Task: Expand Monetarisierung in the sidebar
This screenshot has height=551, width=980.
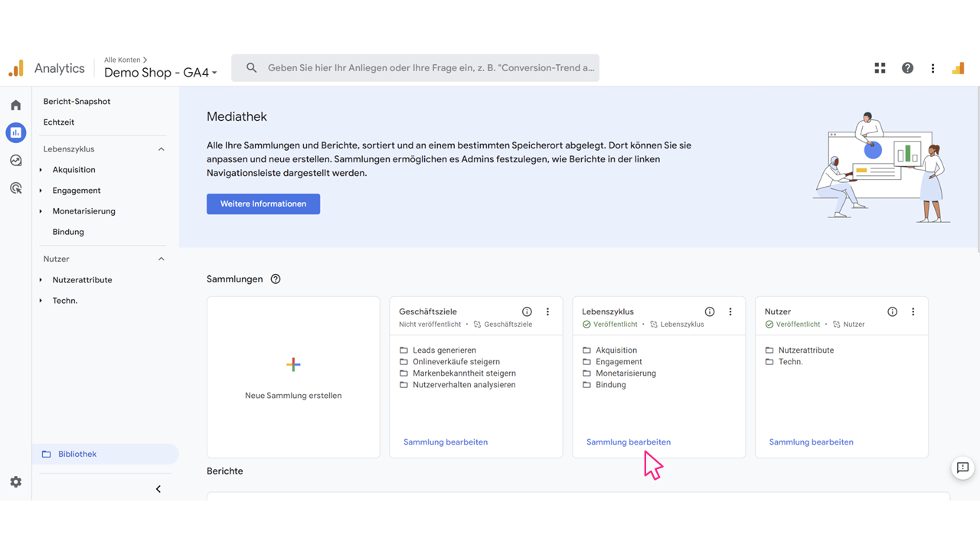Action: point(41,211)
